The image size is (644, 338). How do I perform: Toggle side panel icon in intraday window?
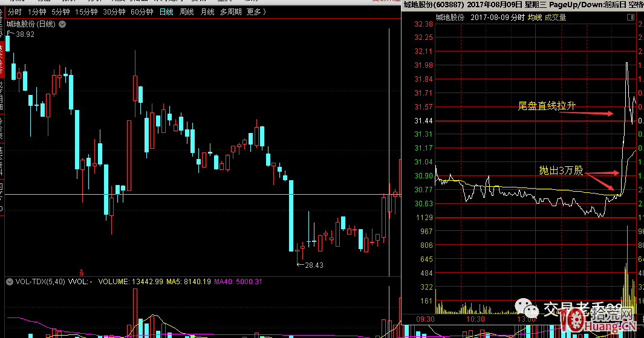pos(631,18)
